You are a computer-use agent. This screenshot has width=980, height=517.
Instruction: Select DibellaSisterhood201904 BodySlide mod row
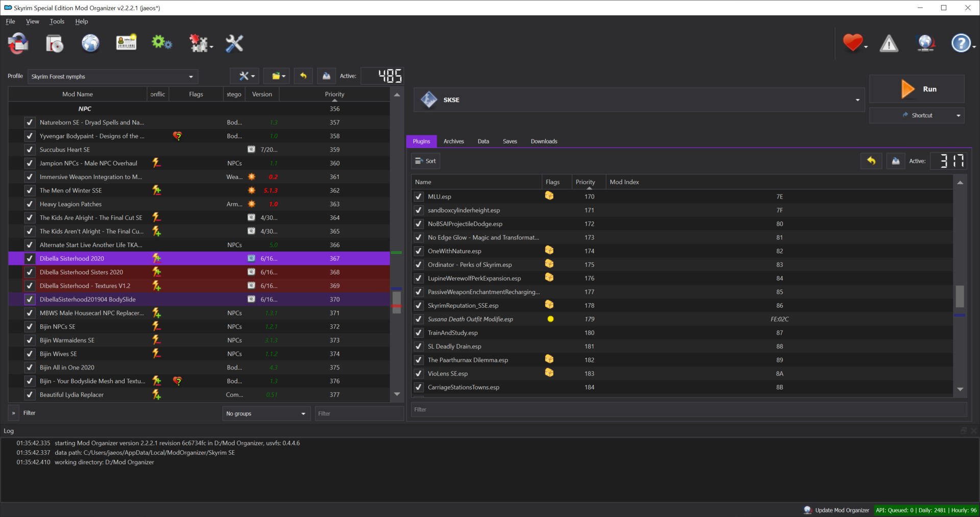(x=199, y=299)
